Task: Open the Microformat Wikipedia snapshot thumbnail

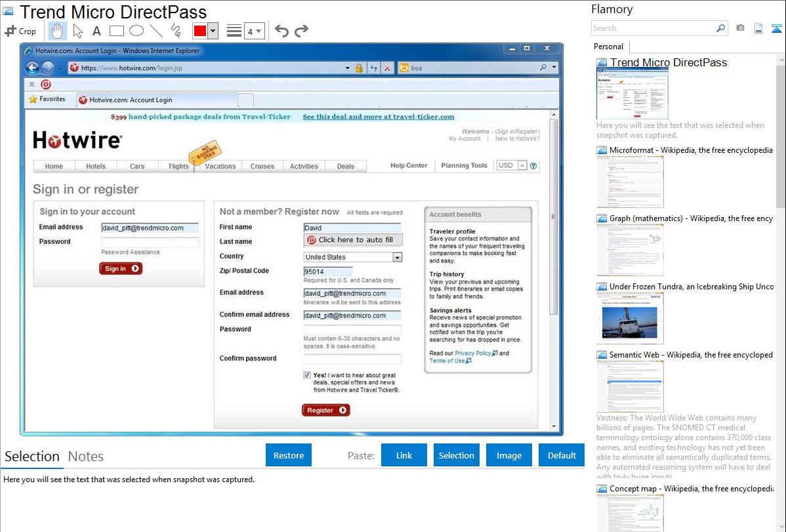Action: (630, 182)
